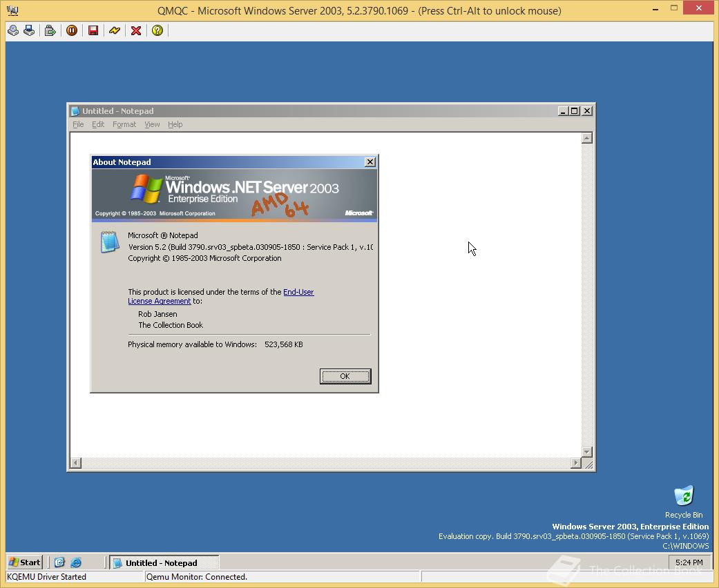719x588 pixels.
Task: Click 'Qemu Monitor: Connected.' status text
Action: click(197, 577)
